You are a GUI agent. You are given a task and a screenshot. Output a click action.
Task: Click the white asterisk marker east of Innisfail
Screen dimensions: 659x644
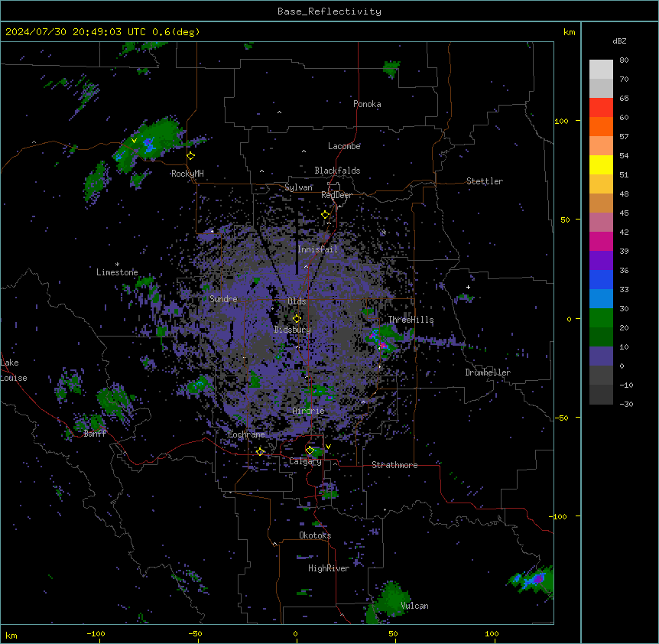tap(384, 233)
